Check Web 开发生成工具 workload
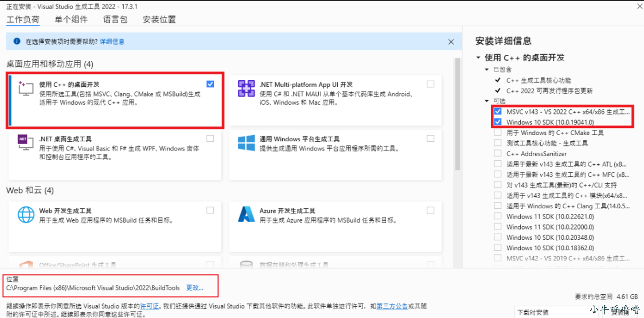 pyautogui.click(x=210, y=210)
